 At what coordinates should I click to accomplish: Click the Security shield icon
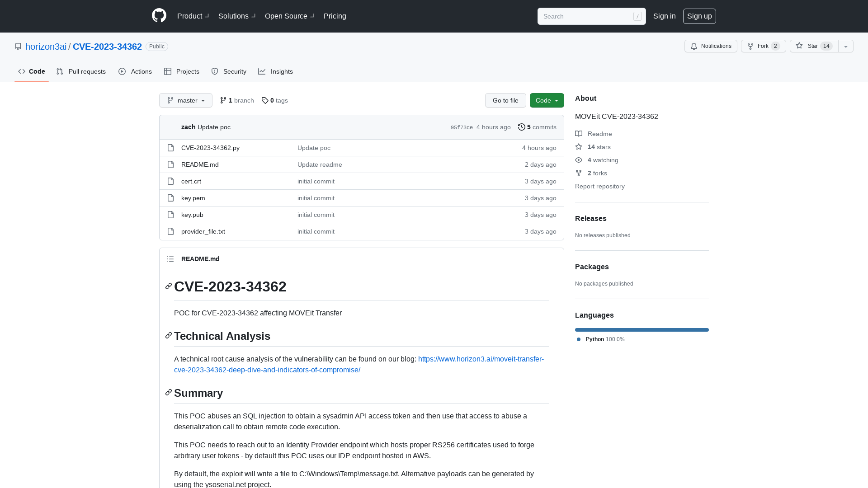[x=215, y=71]
